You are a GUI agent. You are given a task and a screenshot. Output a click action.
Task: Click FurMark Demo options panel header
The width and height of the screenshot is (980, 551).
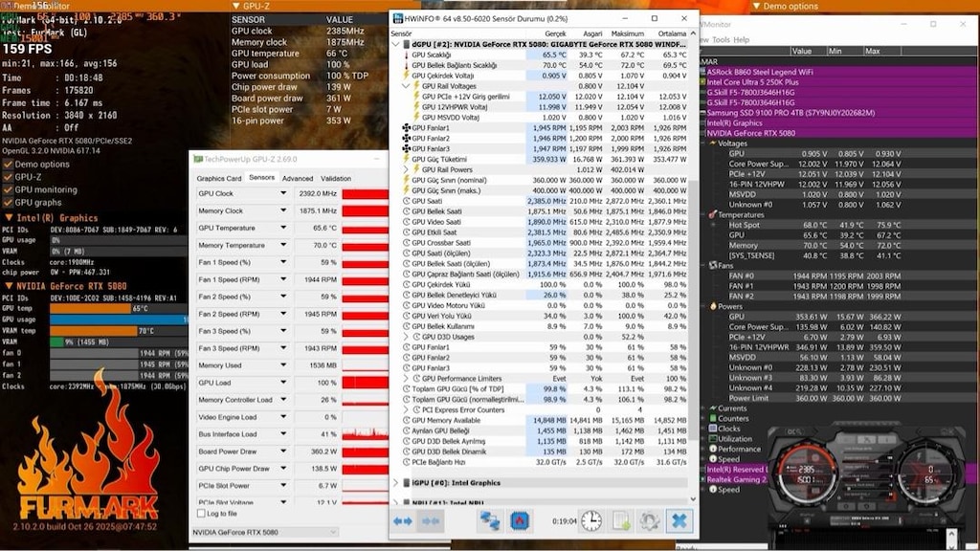pyautogui.click(x=865, y=7)
